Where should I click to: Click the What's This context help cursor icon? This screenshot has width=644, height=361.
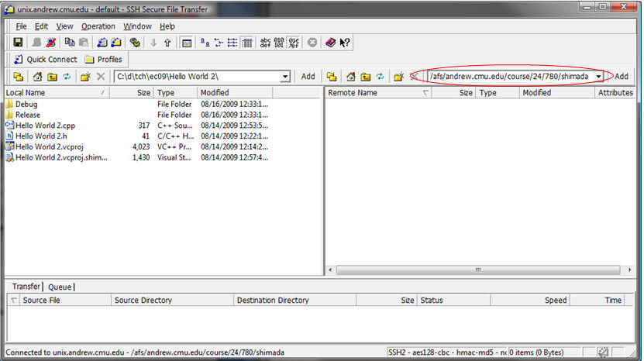click(345, 43)
